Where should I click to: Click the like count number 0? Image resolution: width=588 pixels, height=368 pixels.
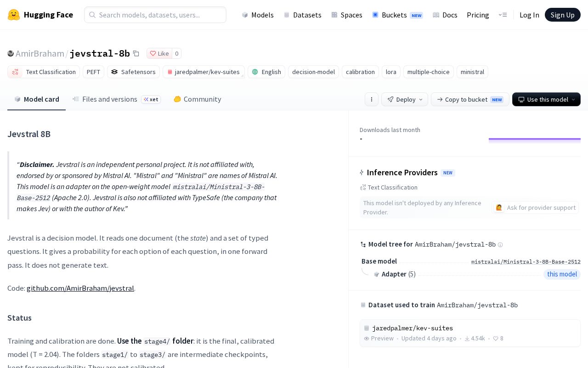(177, 53)
